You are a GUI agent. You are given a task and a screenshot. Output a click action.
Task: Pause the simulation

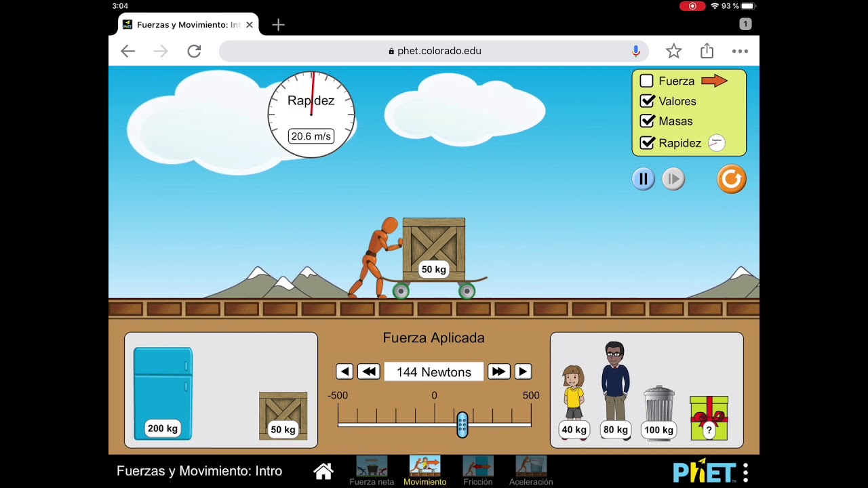[643, 179]
